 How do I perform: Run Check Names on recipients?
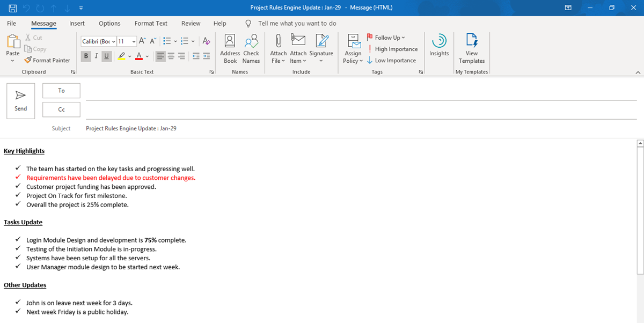pos(251,48)
